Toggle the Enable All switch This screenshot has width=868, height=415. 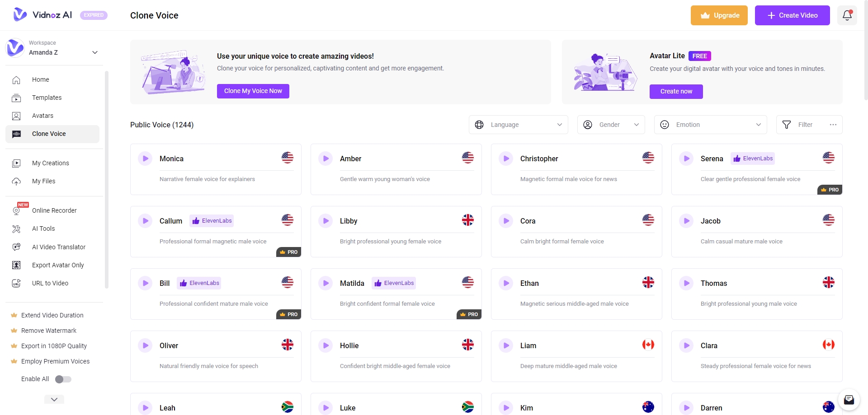[x=63, y=379]
